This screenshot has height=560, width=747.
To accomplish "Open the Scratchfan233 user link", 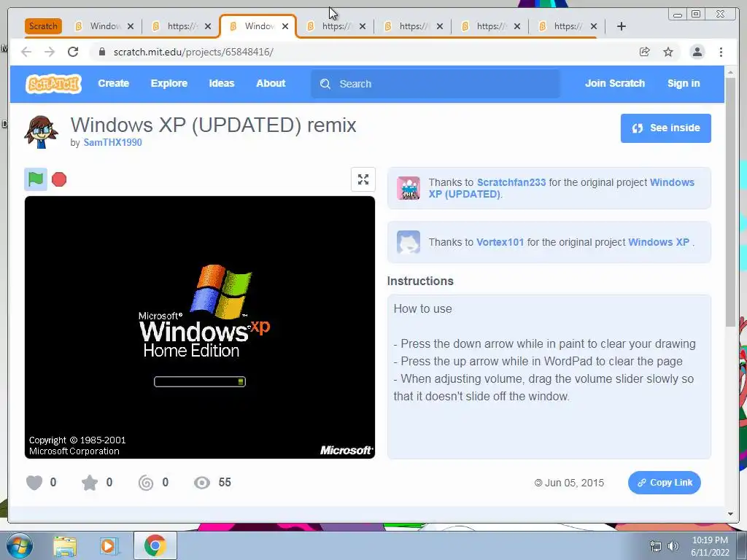I will click(511, 182).
